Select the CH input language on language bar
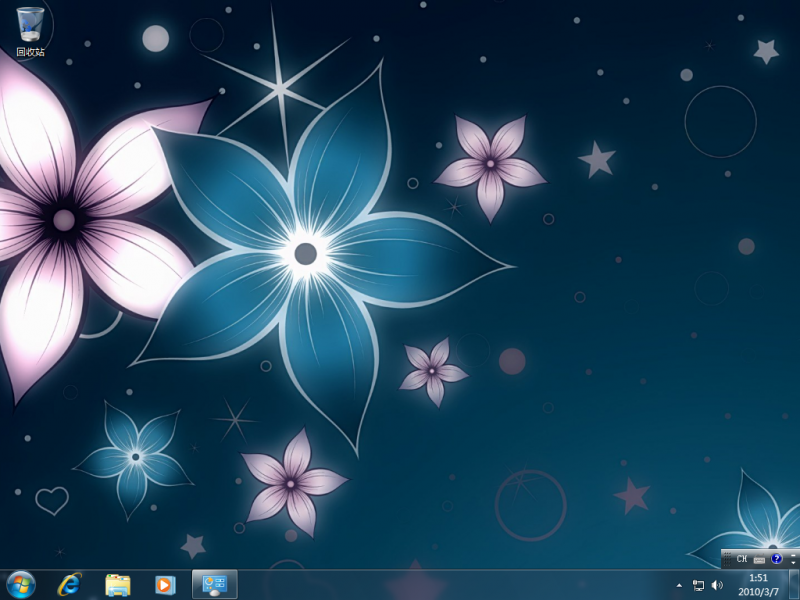Image resolution: width=800 pixels, height=600 pixels. pos(742,559)
